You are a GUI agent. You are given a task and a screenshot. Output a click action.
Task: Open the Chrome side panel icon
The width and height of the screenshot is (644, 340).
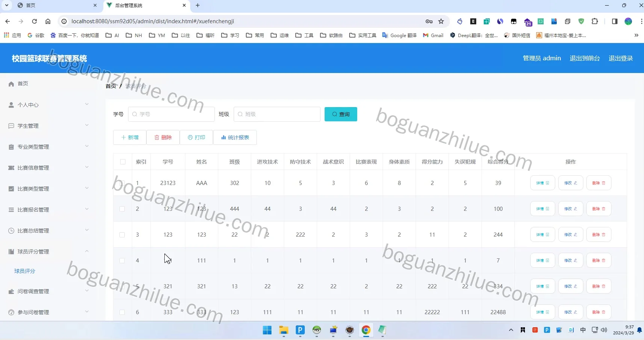614,21
